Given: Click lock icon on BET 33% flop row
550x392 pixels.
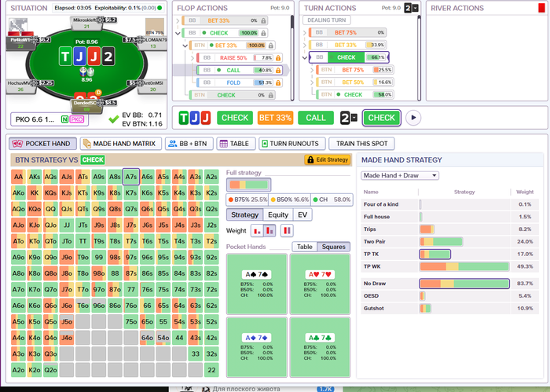Looking at the screenshot, I should 263,20.
